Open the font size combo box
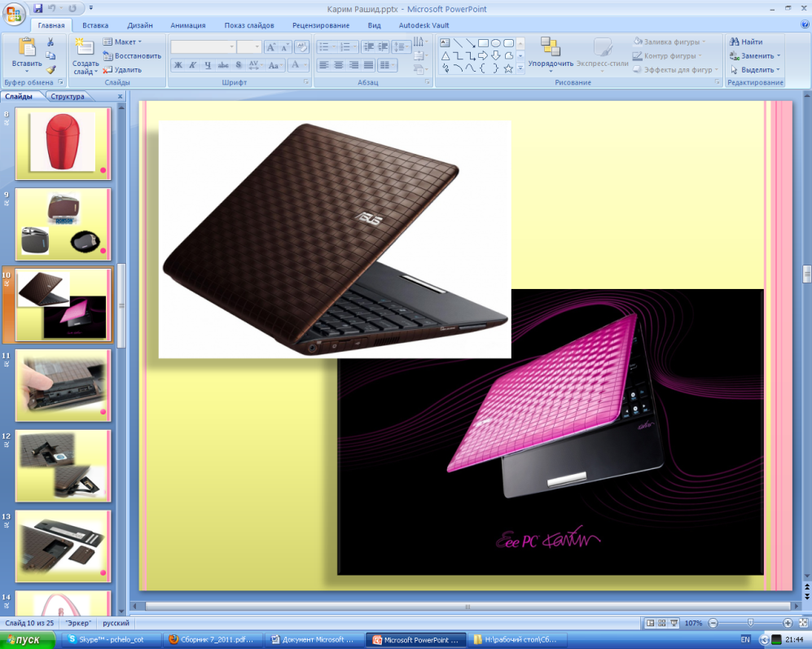Viewport: 812px width, 649px height. pyautogui.click(x=249, y=47)
